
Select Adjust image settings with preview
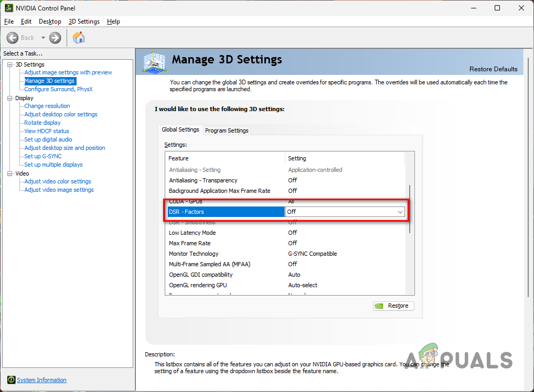tap(68, 72)
